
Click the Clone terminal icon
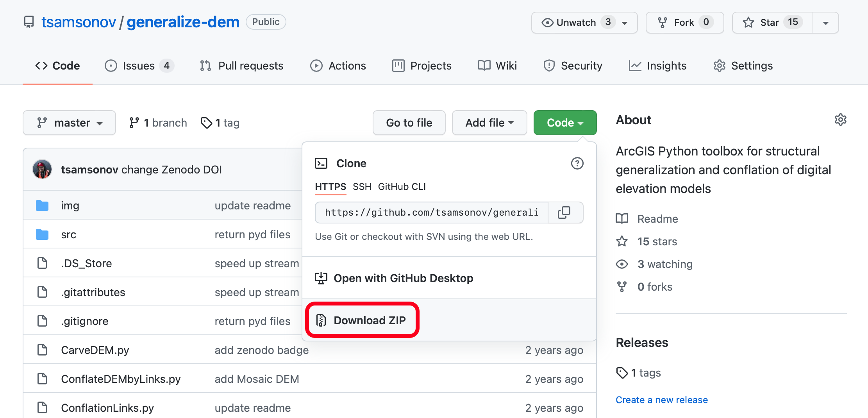tap(321, 163)
